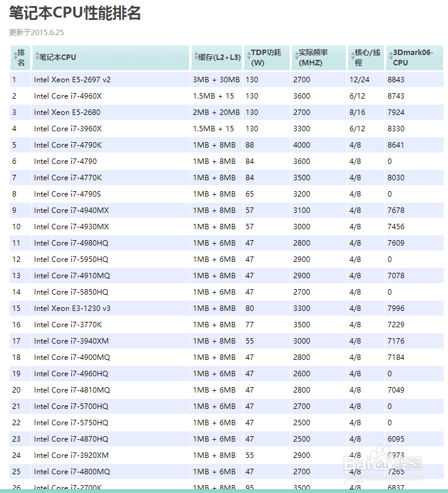This screenshot has width=448, height=493.
Task: Select Intel Core i7-5700HQ cell
Action: click(110, 406)
